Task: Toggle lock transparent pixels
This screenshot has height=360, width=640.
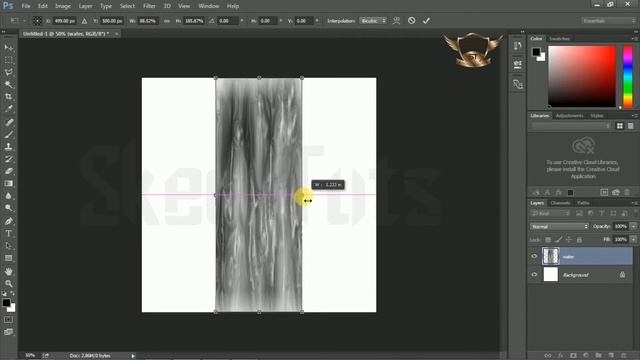Action: 548,240
